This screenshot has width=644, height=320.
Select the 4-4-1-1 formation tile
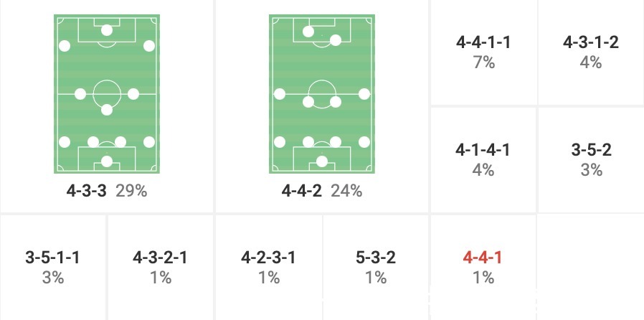coord(483,52)
